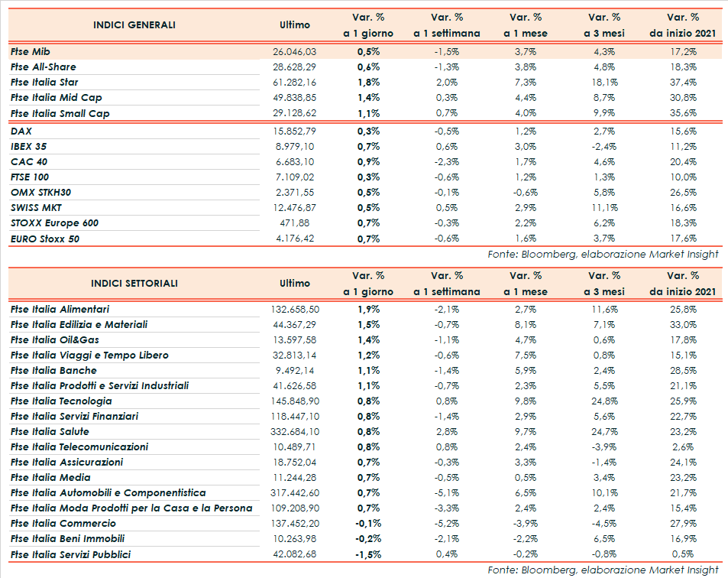Click the Ftse Italia Servizi Pubblici row label
This screenshot has width=728, height=578.
70,554
